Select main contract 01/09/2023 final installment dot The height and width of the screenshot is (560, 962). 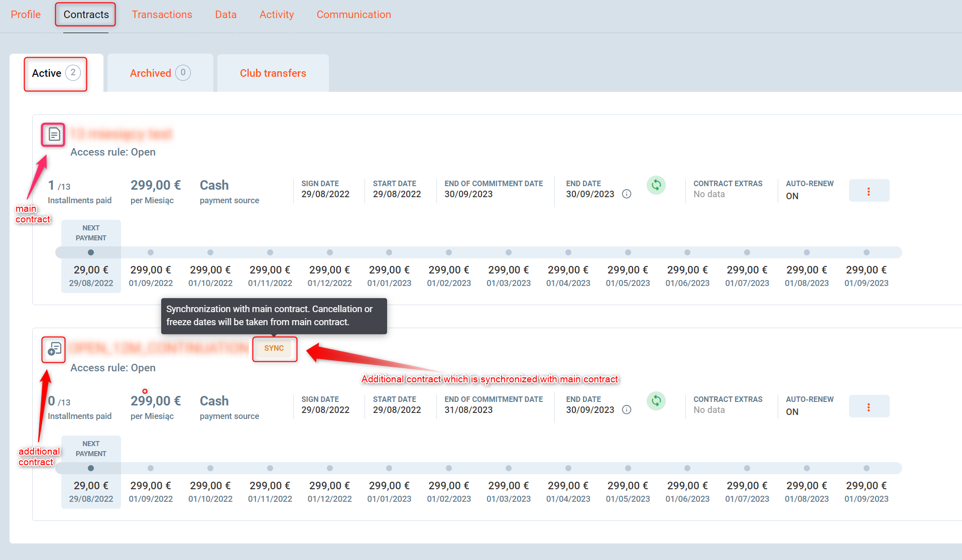(x=866, y=252)
